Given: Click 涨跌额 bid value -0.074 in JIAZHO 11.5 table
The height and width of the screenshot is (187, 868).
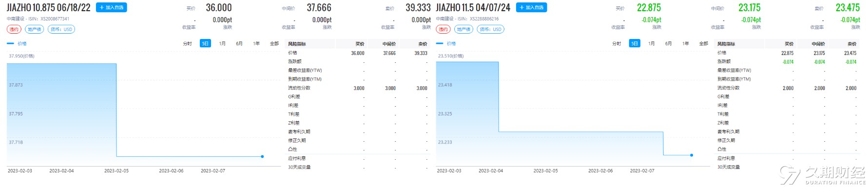Looking at the screenshot, I should click(788, 62).
